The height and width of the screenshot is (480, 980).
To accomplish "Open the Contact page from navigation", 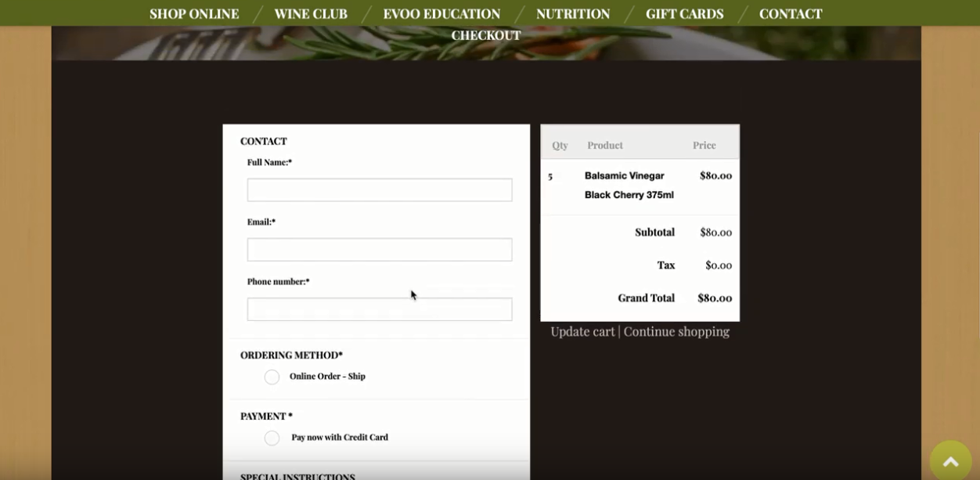I will (791, 13).
